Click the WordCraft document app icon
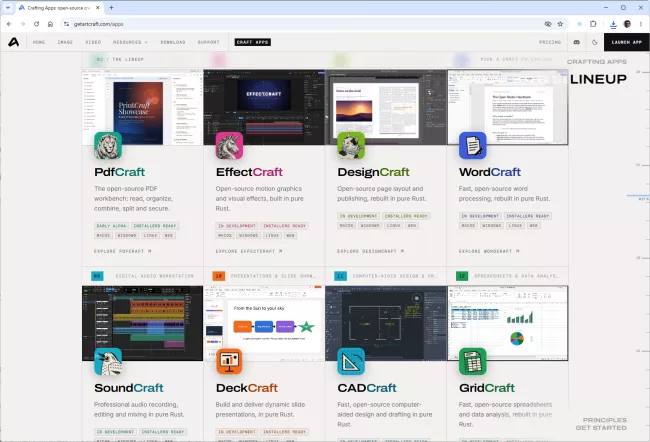Screen dimensions: 650x442 (x=473, y=146)
